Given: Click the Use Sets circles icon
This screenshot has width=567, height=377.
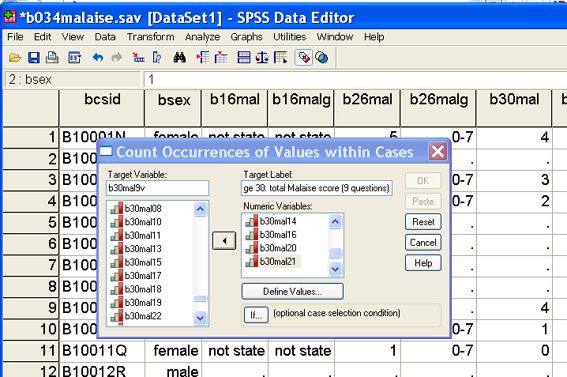Looking at the screenshot, I should (321, 57).
